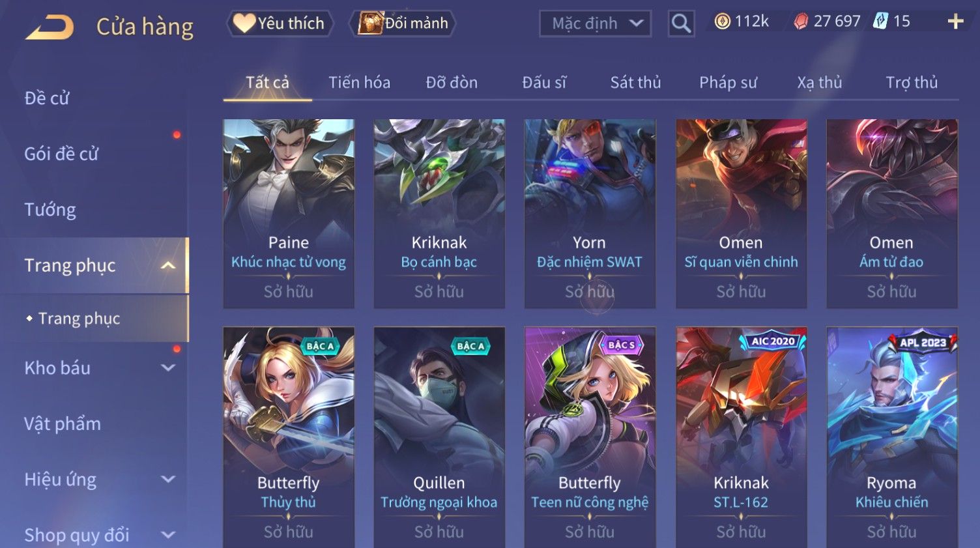Click the heart icon on Yêu thích
The height and width of the screenshot is (548, 980).
pos(244,23)
